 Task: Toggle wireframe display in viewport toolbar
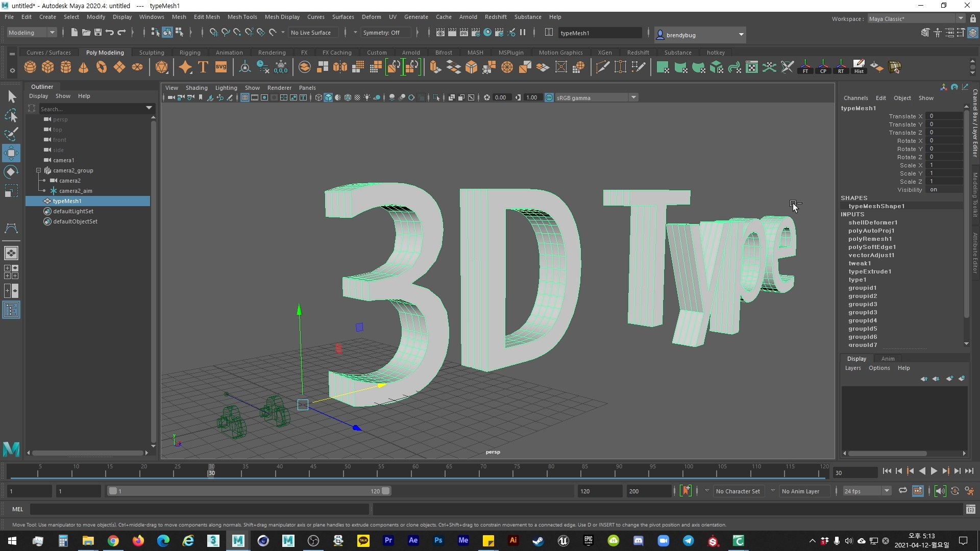click(318, 97)
